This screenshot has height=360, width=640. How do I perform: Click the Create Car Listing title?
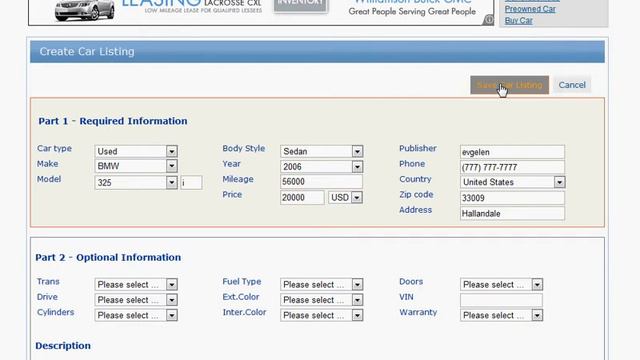pyautogui.click(x=87, y=51)
